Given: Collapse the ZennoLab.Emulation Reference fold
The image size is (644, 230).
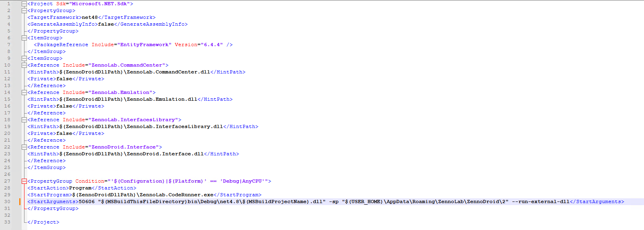Looking at the screenshot, I should click(24, 92).
